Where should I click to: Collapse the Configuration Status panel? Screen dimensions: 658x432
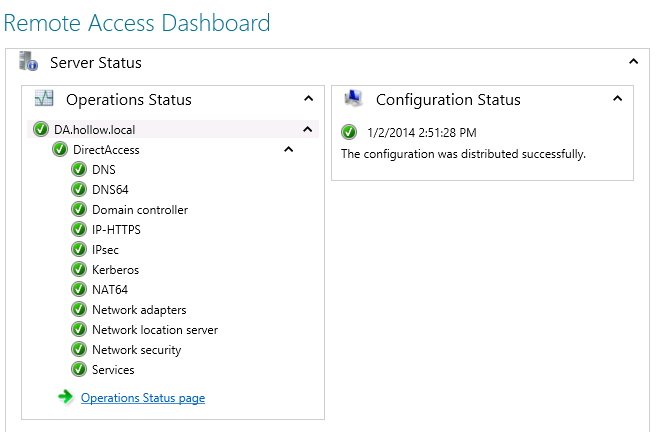617,99
